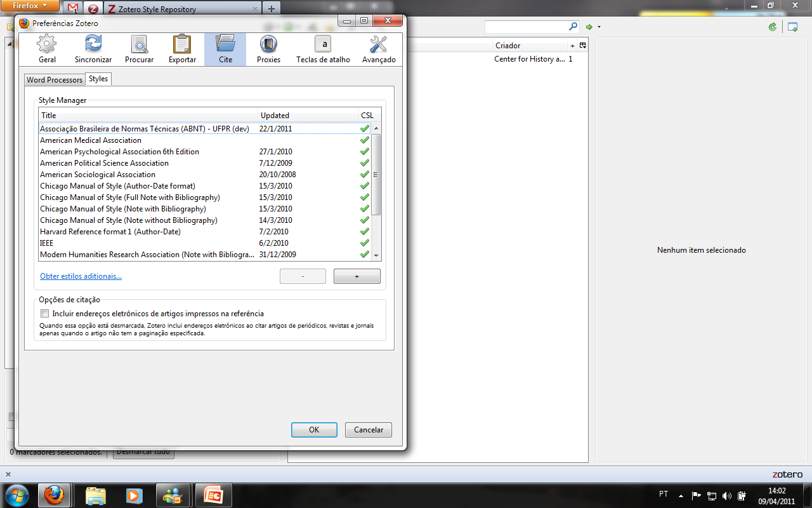Click the Zotero search field
Image resolution: width=812 pixels, height=508 pixels.
coord(526,27)
